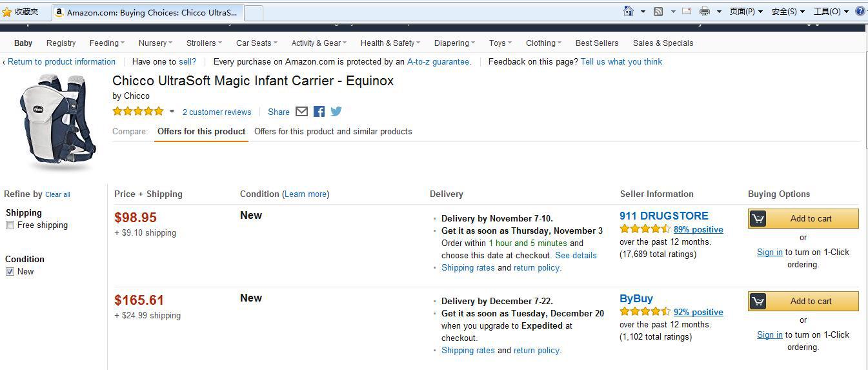Open the Favorites star icon
This screenshot has width=868, height=370.
7,12
